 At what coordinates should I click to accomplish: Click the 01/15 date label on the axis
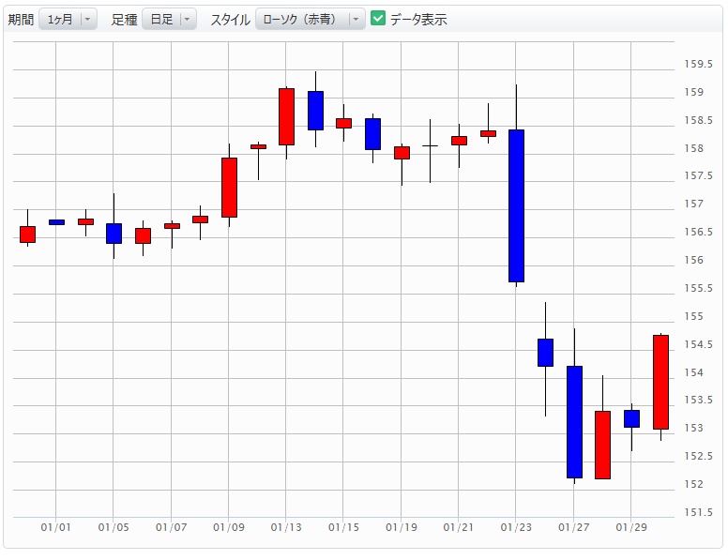click(x=343, y=528)
